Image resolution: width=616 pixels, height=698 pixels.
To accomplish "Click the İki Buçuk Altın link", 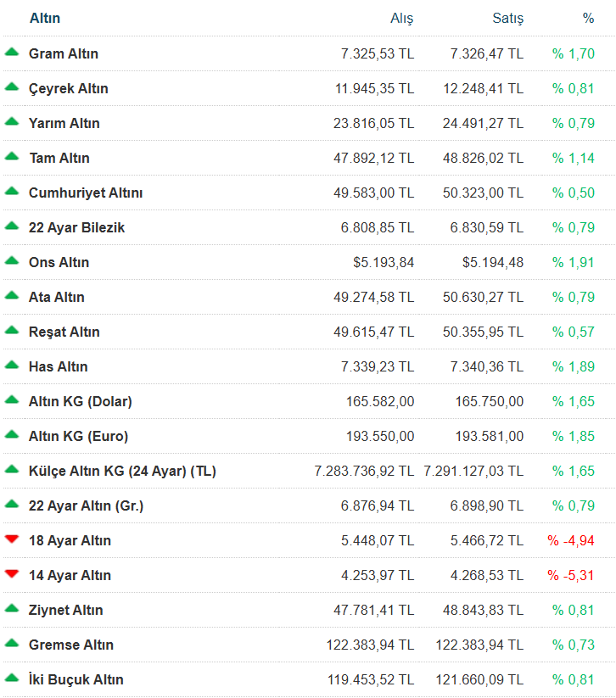I will (x=76, y=679).
